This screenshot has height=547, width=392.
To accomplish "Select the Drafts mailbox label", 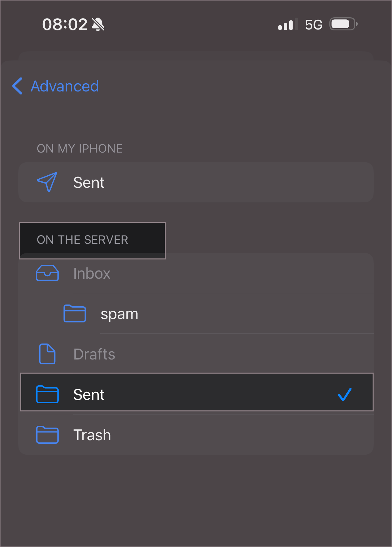I will pyautogui.click(x=94, y=354).
